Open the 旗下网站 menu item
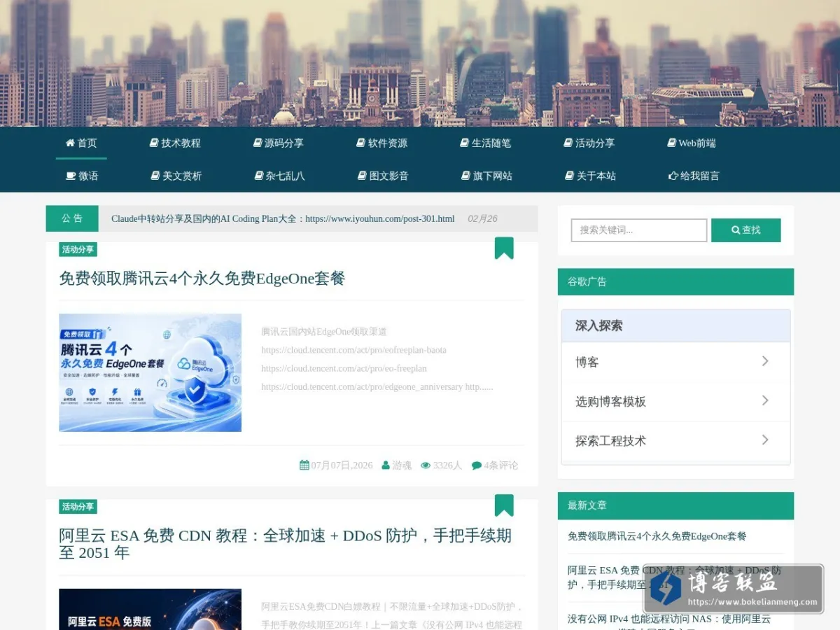 (x=487, y=176)
